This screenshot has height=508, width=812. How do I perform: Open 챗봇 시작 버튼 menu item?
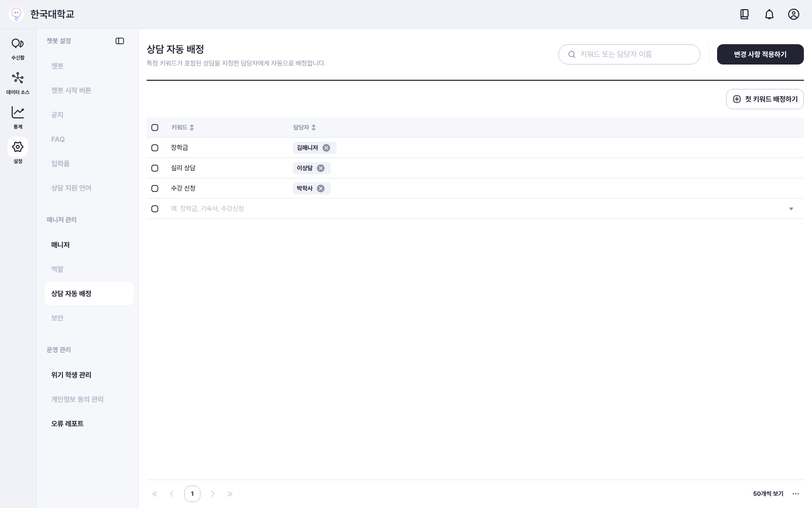(89, 90)
